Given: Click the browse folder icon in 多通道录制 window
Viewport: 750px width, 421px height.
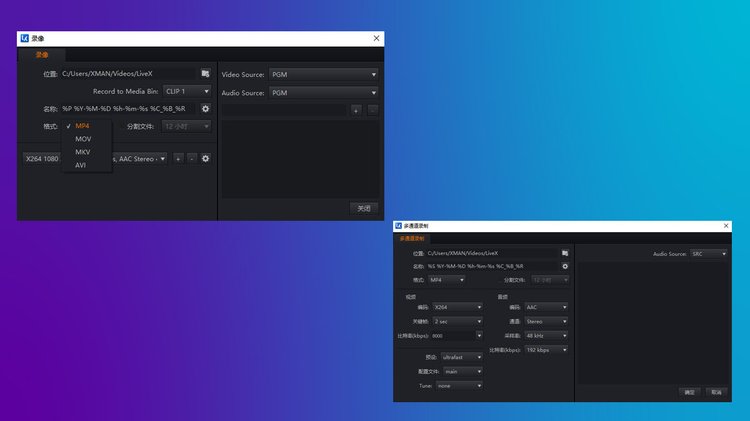Looking at the screenshot, I should coord(565,254).
